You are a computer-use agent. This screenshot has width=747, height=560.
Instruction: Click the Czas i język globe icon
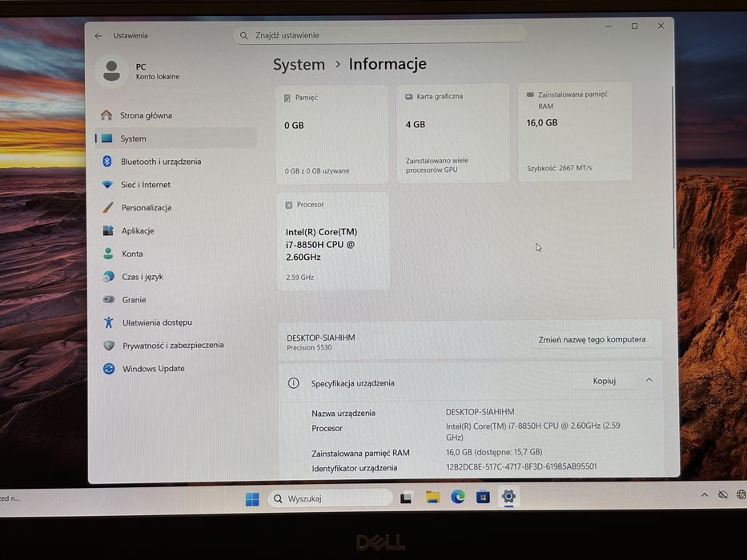[x=109, y=276]
